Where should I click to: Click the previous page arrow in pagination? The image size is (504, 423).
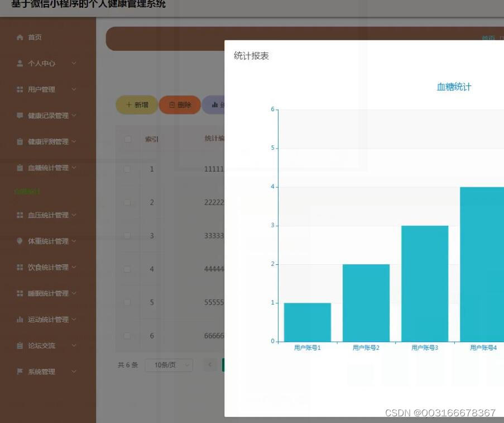click(x=210, y=365)
